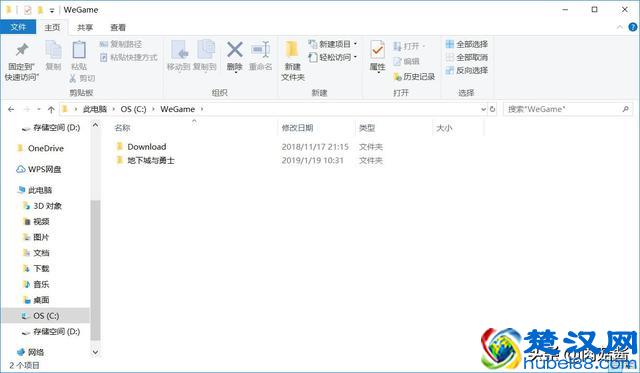
Task: Click Paste Shortcut (粘贴快捷方式) in ribbon
Action: click(x=129, y=58)
